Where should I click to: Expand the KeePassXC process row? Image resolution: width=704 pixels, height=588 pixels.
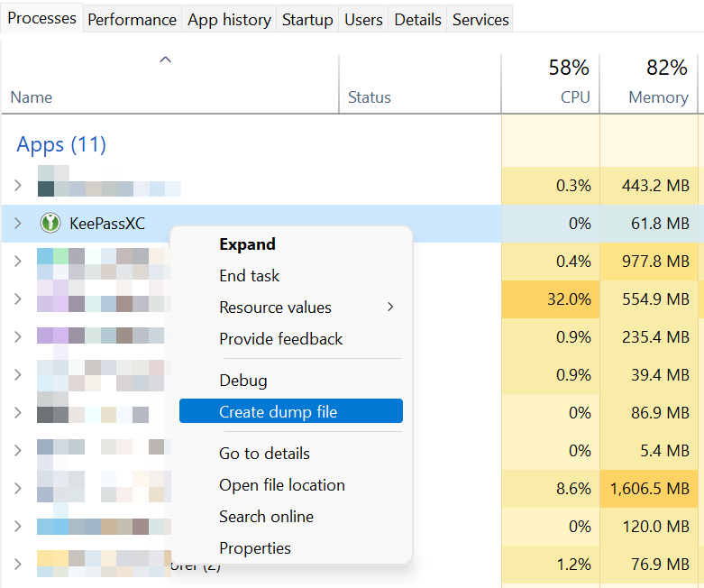click(17, 223)
